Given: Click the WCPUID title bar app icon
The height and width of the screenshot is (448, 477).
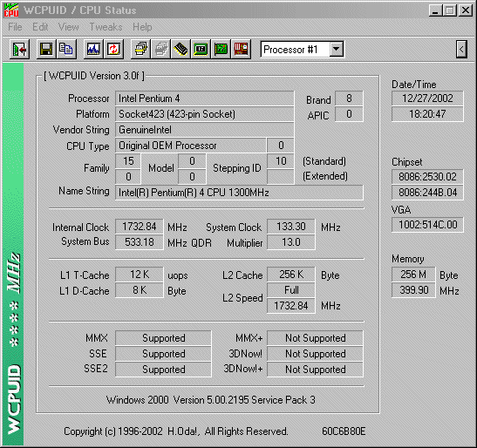Looking at the screenshot, I should [11, 10].
